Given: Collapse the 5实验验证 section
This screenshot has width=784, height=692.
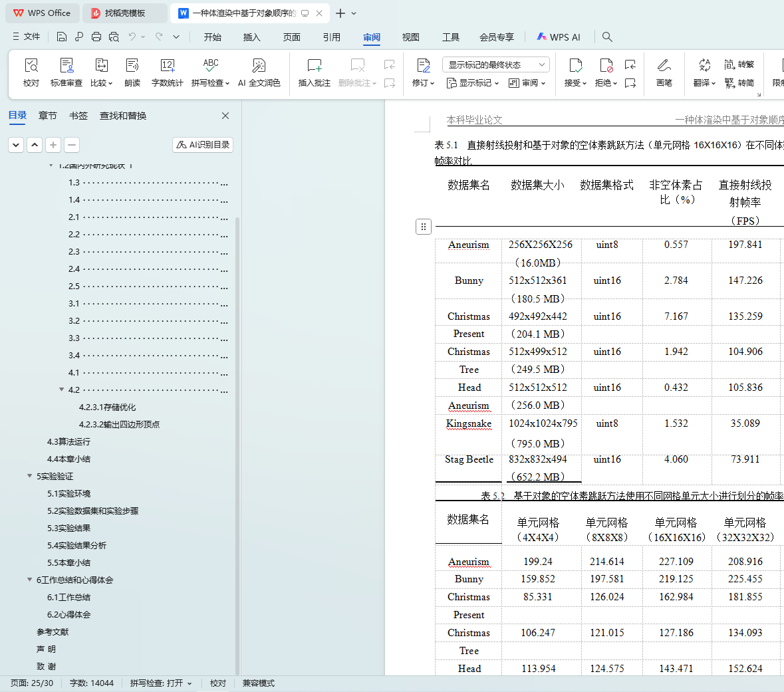Looking at the screenshot, I should [x=29, y=476].
